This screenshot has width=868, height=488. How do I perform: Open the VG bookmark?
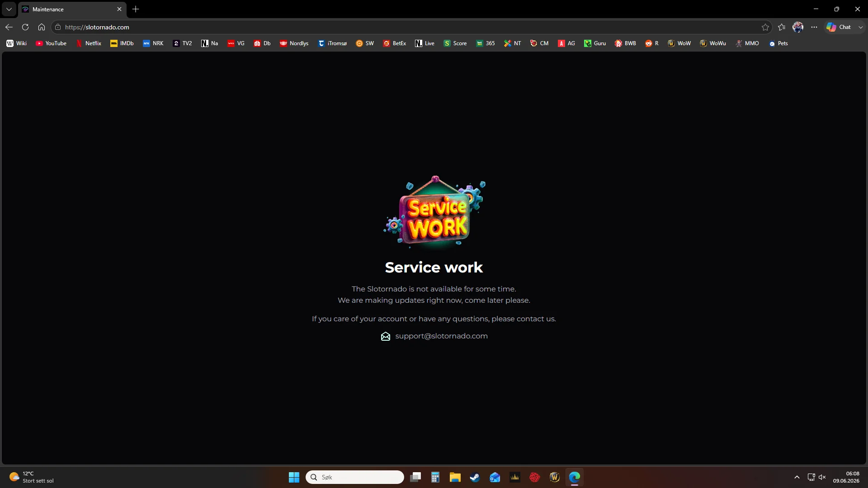pyautogui.click(x=236, y=43)
